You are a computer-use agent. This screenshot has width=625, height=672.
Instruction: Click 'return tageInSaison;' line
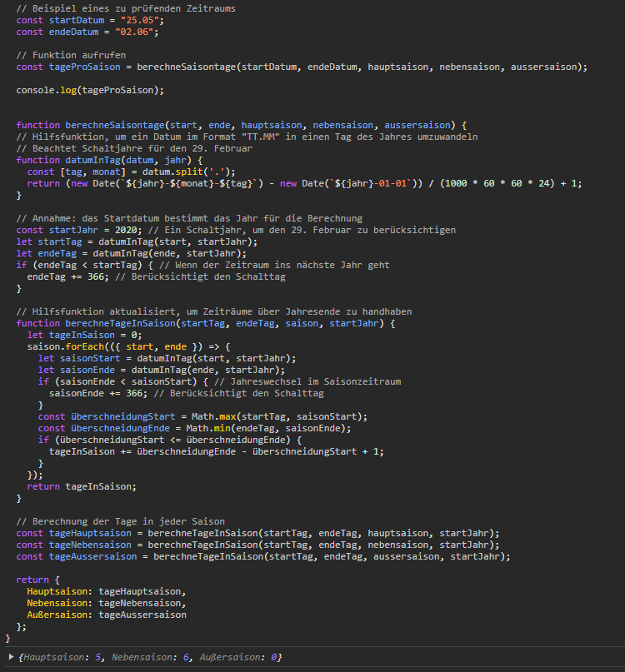[82, 486]
